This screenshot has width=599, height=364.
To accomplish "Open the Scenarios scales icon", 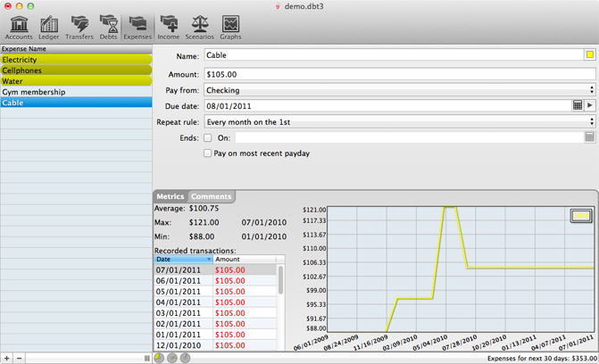I will tap(199, 27).
